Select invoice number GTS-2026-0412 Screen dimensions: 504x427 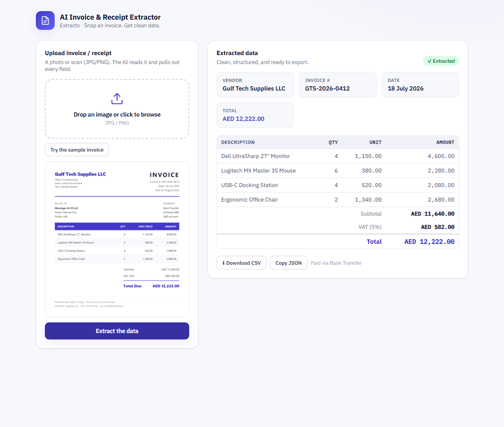[338, 85]
